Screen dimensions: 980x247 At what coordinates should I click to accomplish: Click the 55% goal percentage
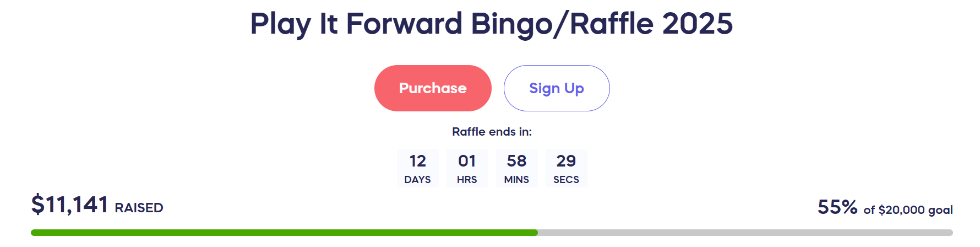(x=837, y=207)
